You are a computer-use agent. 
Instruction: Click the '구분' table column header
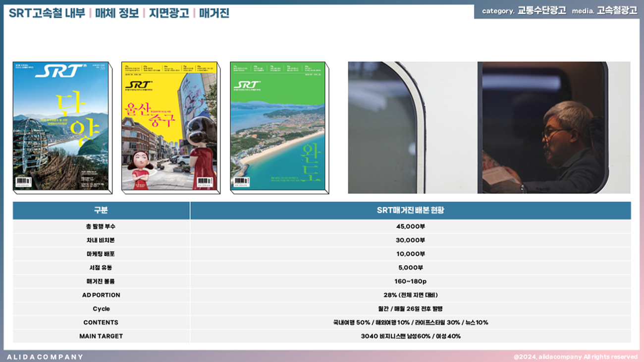coord(101,210)
